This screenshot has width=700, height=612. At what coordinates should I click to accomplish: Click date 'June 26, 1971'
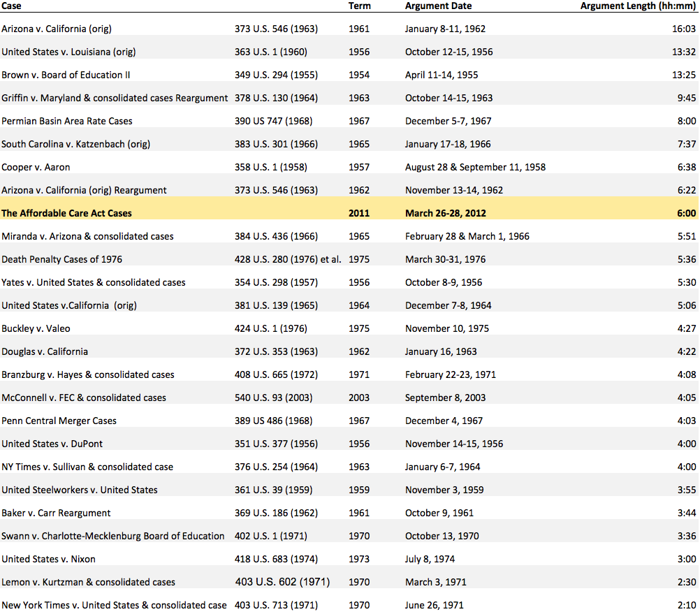tap(435, 605)
